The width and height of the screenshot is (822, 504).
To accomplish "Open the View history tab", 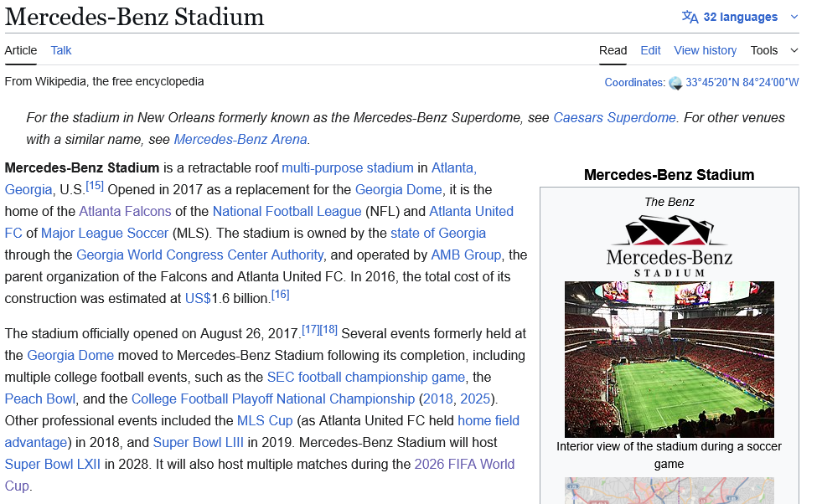I will tap(705, 50).
